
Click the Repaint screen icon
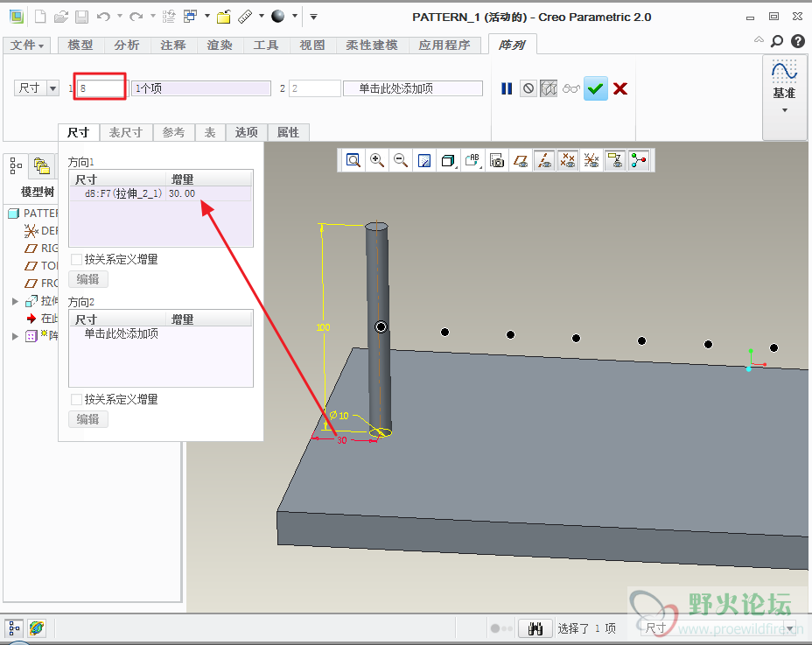[424, 161]
